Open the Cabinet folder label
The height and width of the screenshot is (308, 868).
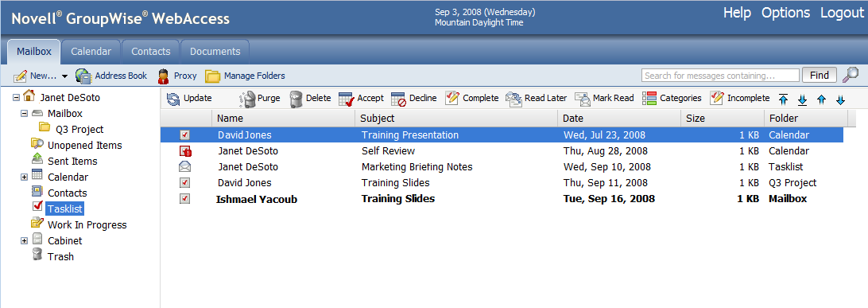click(x=64, y=240)
